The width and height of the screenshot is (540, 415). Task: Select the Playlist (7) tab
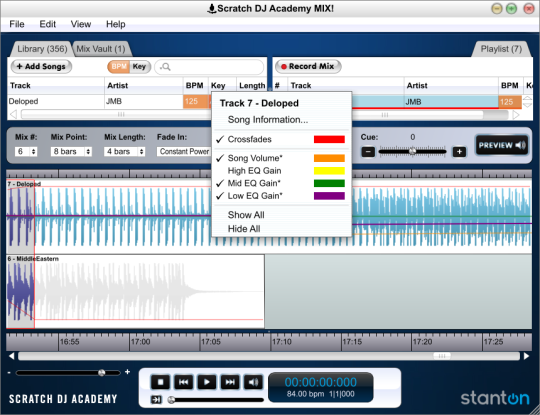click(501, 49)
